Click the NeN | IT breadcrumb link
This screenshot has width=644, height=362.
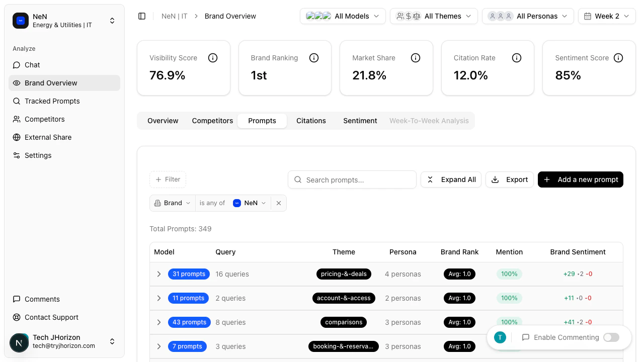175,16
